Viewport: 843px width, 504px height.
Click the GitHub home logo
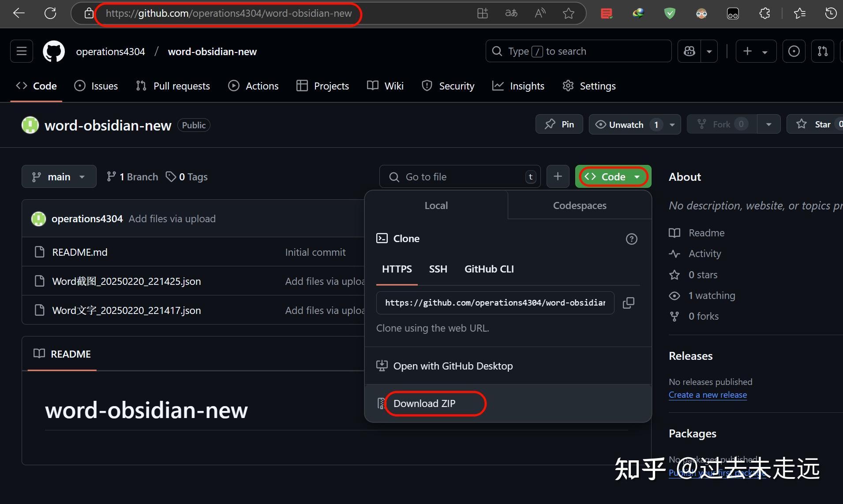click(53, 51)
